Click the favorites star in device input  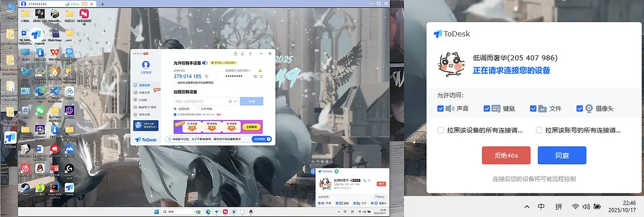click(231, 101)
